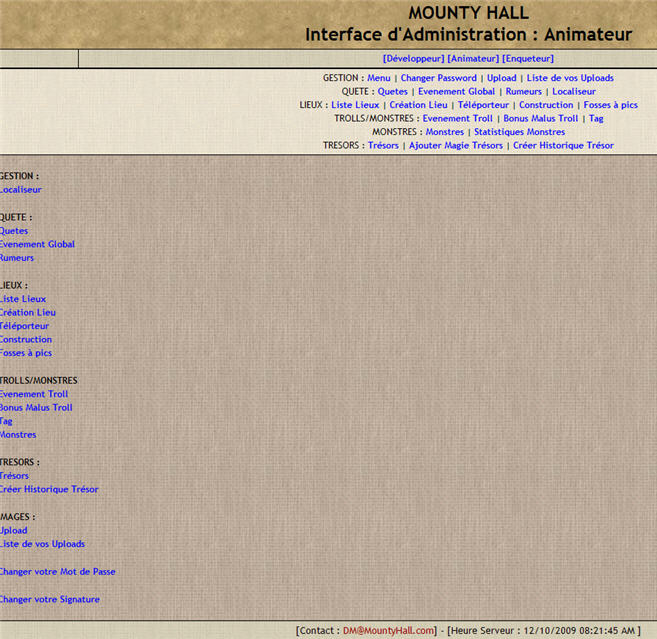Open Ajouter Magie Trésors link
The height and width of the screenshot is (639, 657).
[x=456, y=146]
